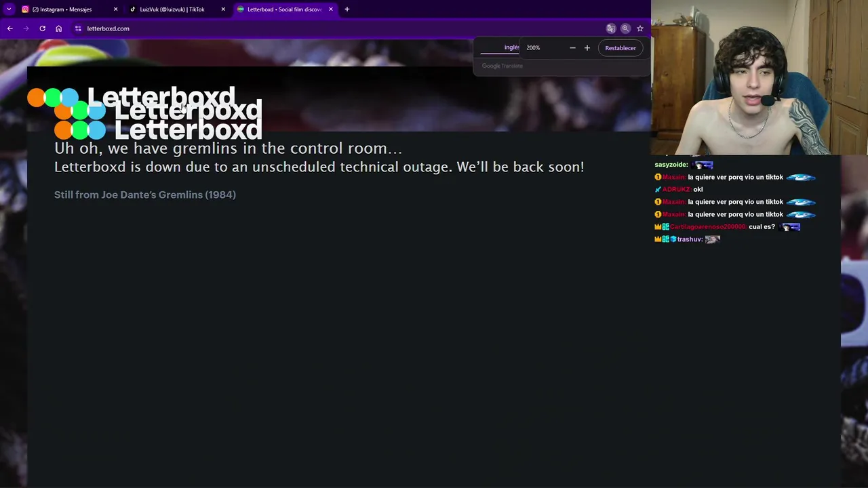Decrease zoom with the minus button

tap(572, 48)
